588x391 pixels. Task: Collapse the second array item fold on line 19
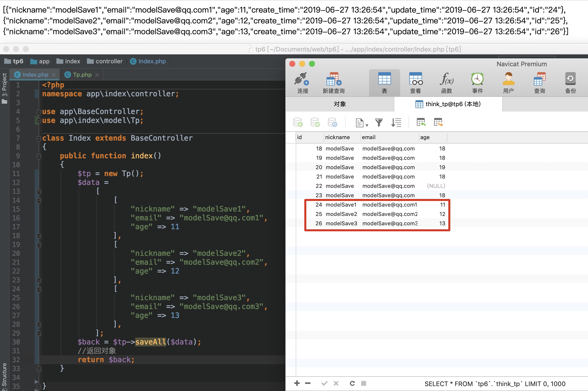(x=39, y=245)
